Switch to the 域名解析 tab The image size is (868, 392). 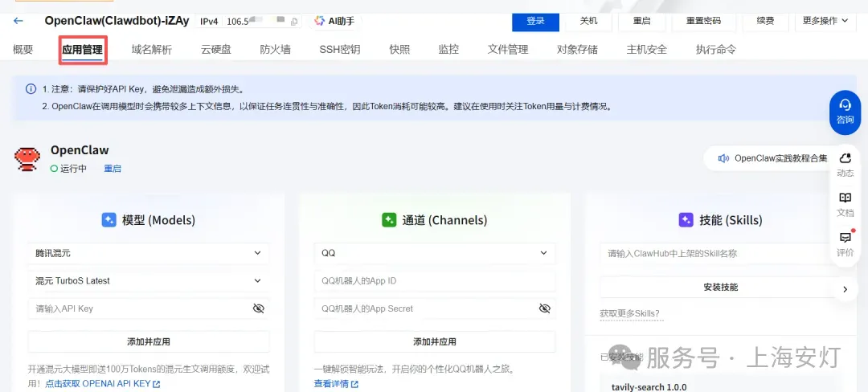pos(152,49)
